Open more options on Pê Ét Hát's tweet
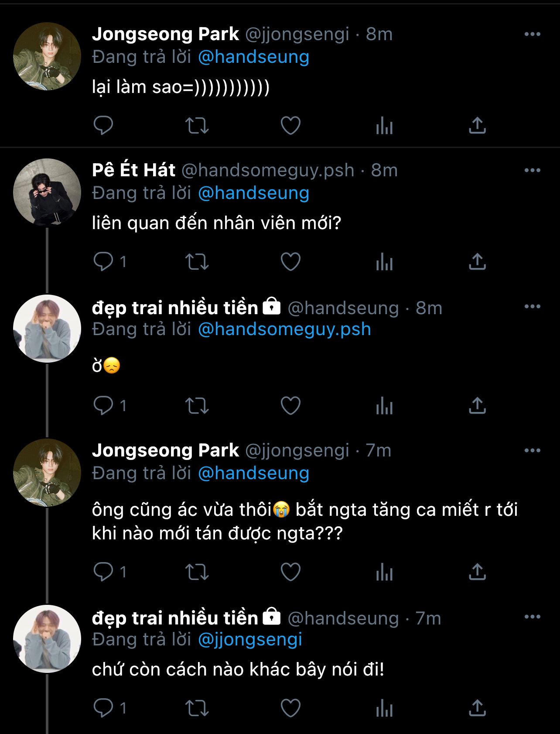Viewport: 560px width, 734px height. (532, 170)
